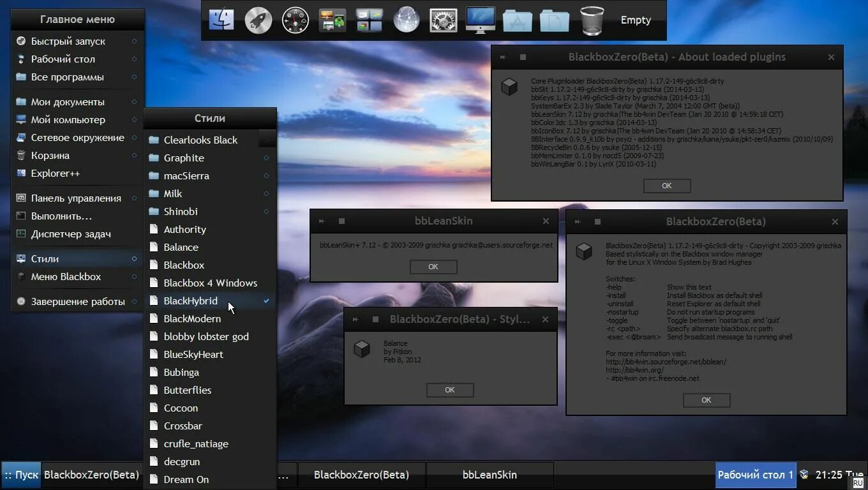
Task: Click OK in the bbLeanSkin dialog
Action: [x=433, y=267]
